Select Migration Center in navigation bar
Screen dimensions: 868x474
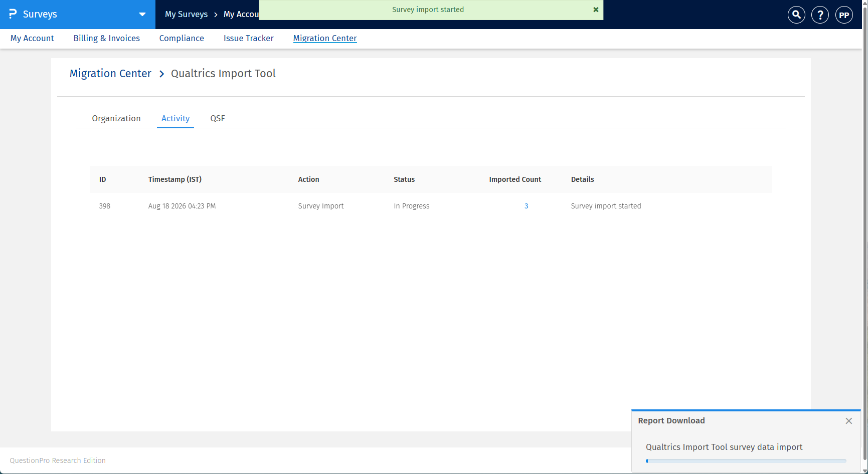[x=325, y=38]
